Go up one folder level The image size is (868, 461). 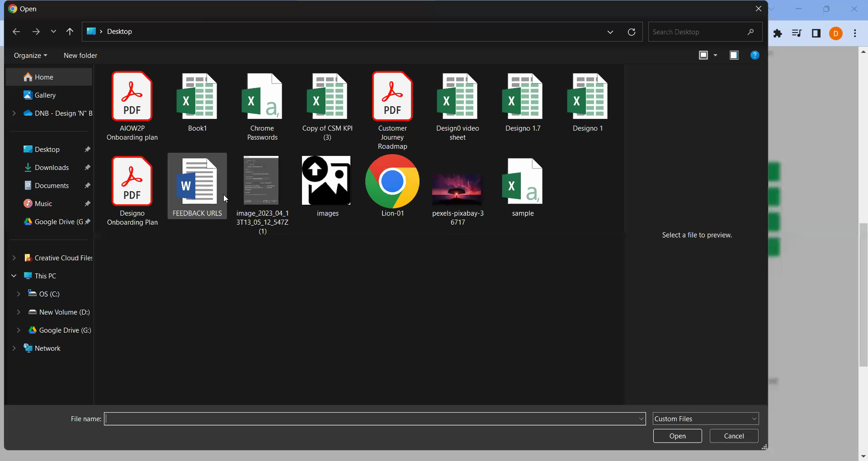click(x=70, y=32)
